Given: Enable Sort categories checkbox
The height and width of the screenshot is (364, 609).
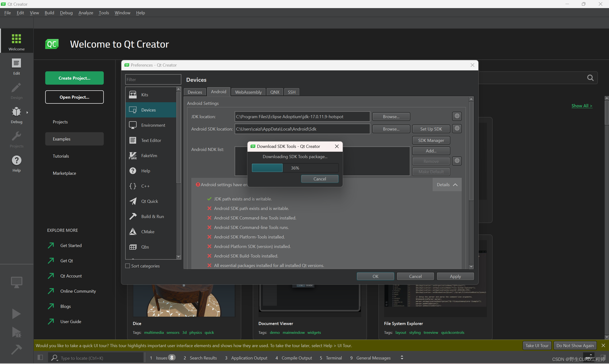Looking at the screenshot, I should pos(128,266).
